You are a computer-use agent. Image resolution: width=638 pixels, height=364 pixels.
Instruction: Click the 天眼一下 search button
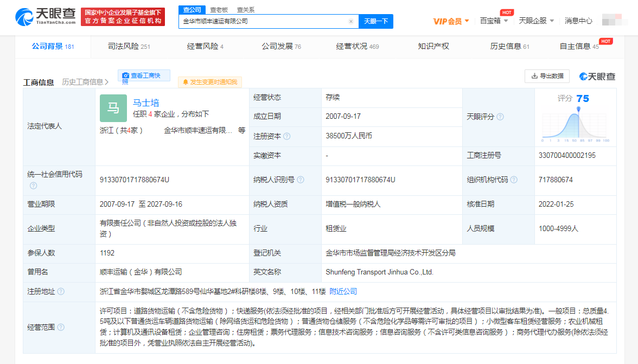click(x=375, y=22)
